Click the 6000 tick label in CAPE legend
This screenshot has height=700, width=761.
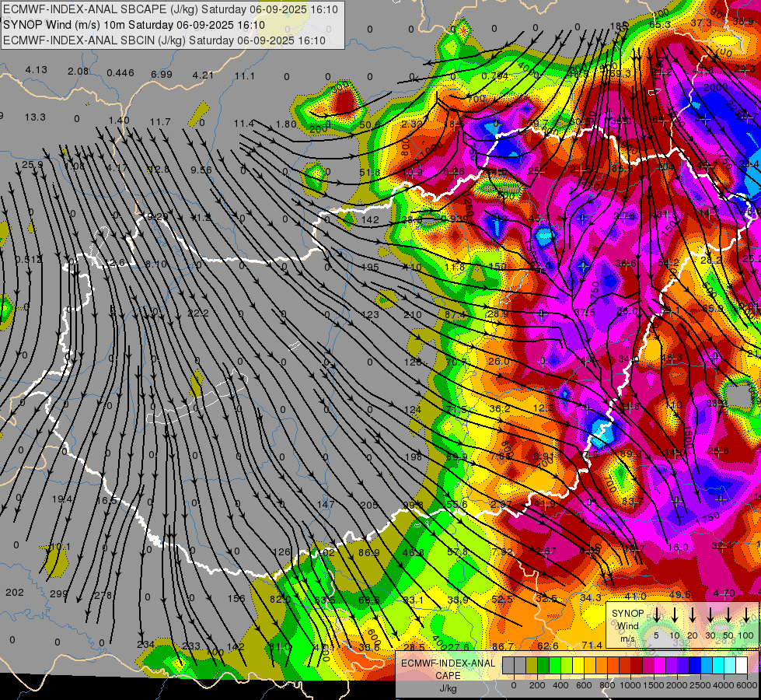[748, 685]
